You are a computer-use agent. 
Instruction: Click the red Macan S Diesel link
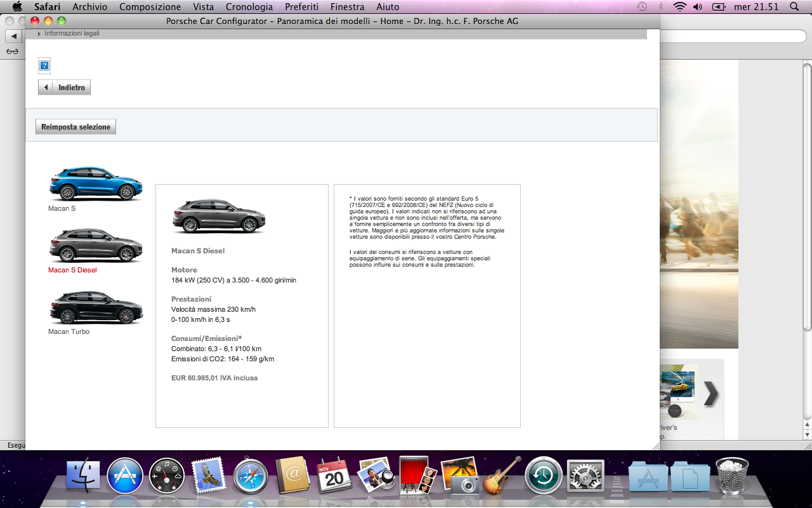click(72, 270)
